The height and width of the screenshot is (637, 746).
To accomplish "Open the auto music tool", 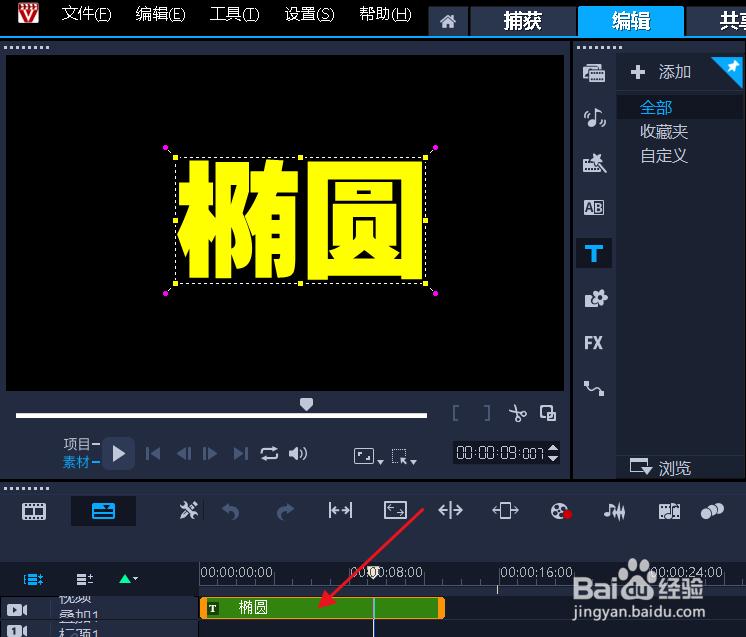I will point(669,511).
